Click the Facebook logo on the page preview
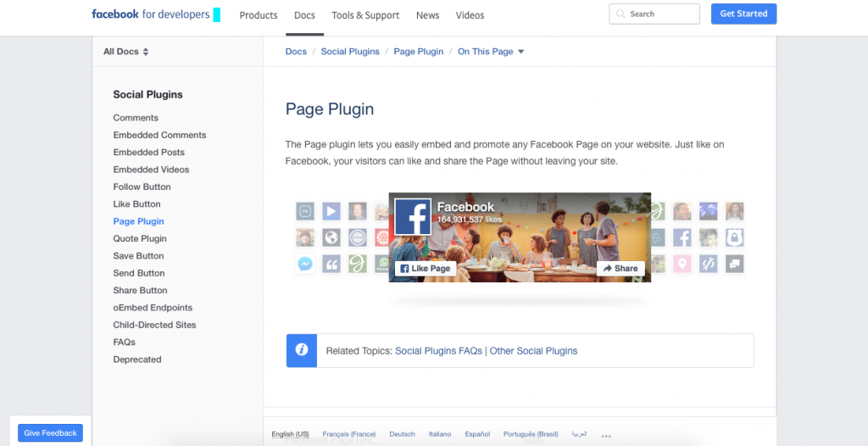 [413, 216]
